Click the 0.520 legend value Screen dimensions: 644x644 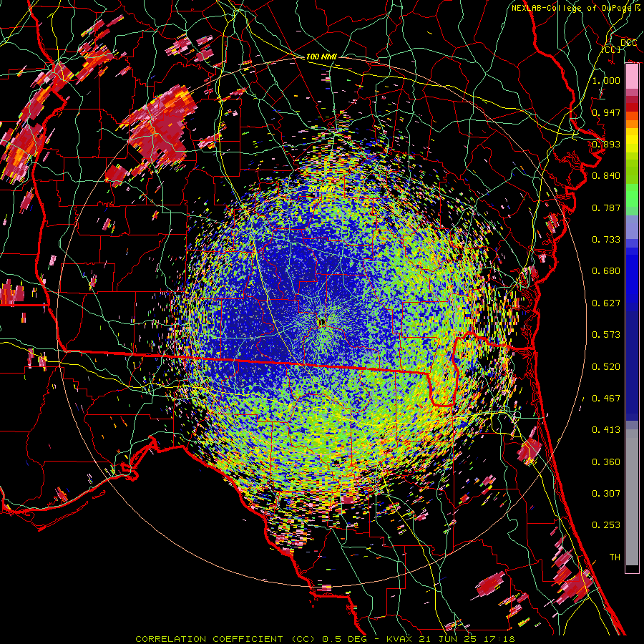point(606,367)
